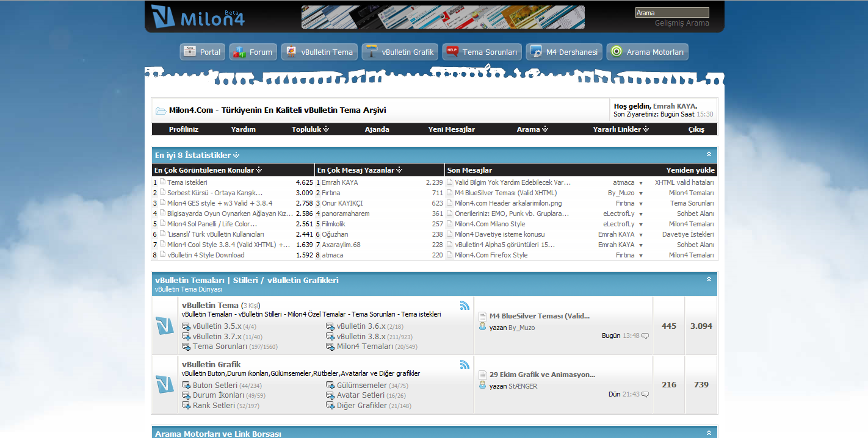Go to last post icon next to Dün 21:43
The image size is (868, 438).
645,395
